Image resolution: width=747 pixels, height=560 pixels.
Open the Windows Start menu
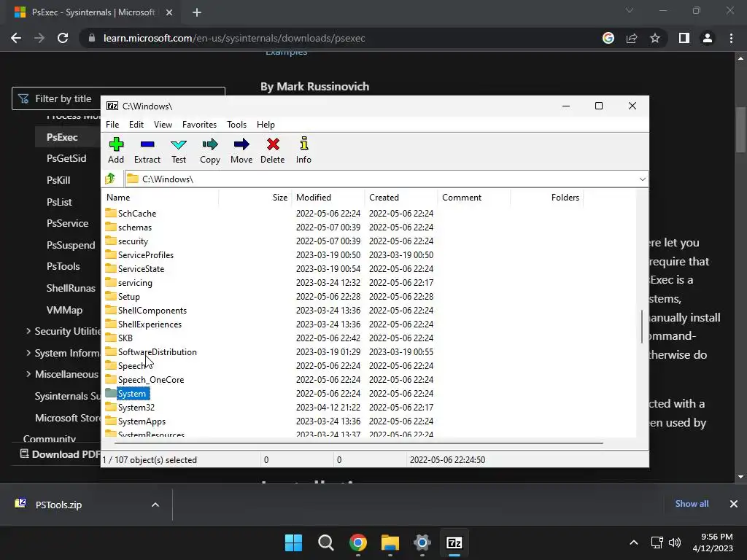click(x=293, y=542)
